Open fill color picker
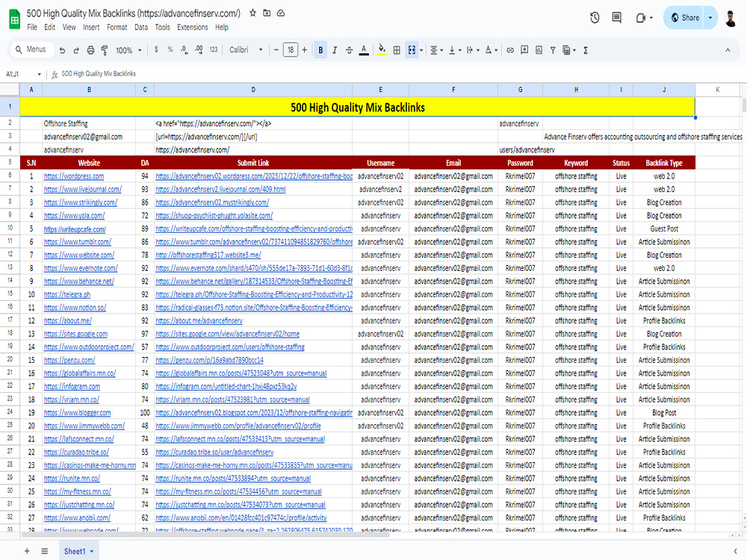This screenshot has width=747, height=560. (382, 50)
